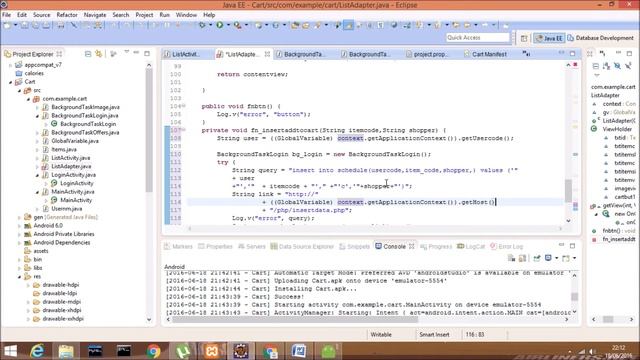Maximize the Project Explorer panel
The width and height of the screenshot is (640, 360).
(147, 53)
